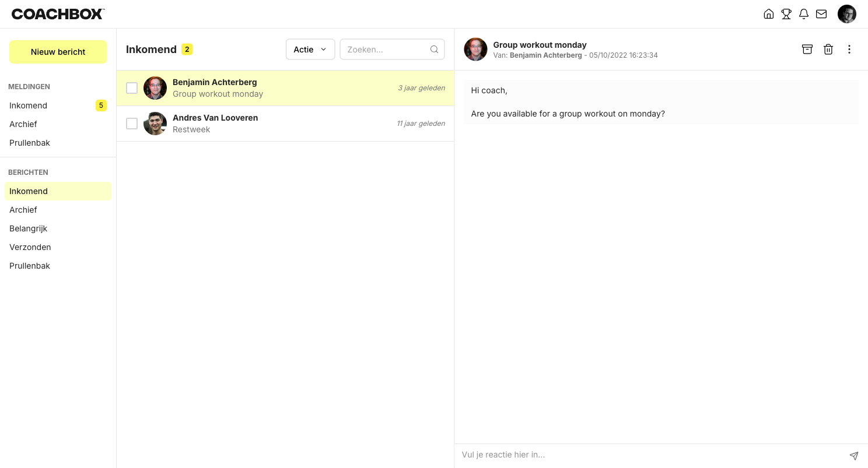Click the reply input field
This screenshot has height=468, width=868.
pyautogui.click(x=650, y=455)
